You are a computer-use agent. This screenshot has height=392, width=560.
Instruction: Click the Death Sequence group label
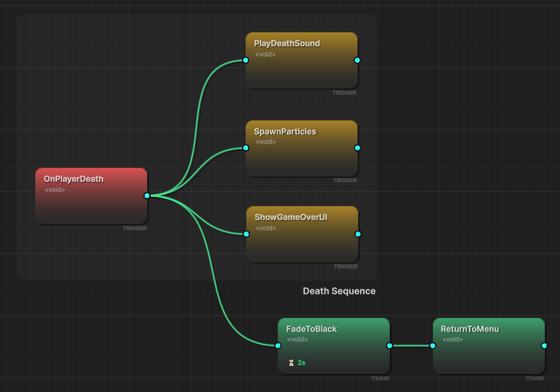point(339,291)
